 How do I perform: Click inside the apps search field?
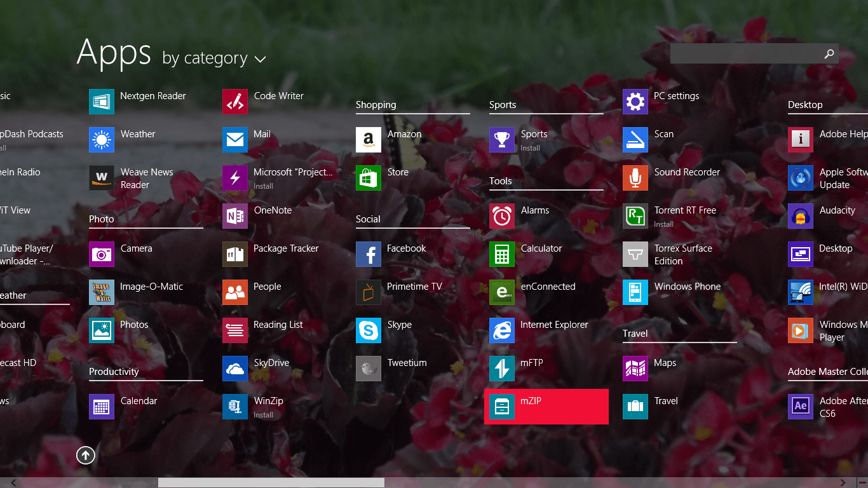coord(745,53)
